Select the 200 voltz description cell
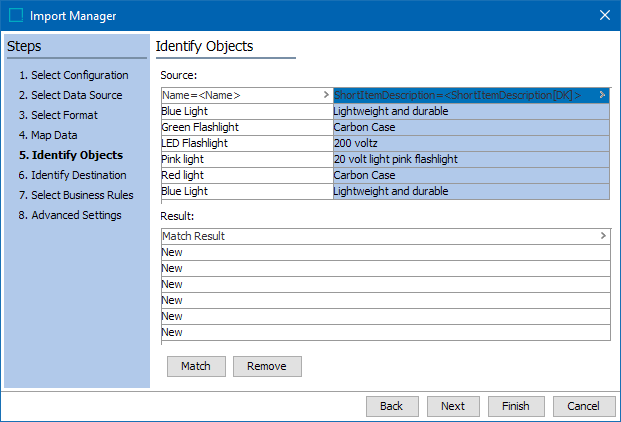This screenshot has height=422, width=621. tap(471, 143)
